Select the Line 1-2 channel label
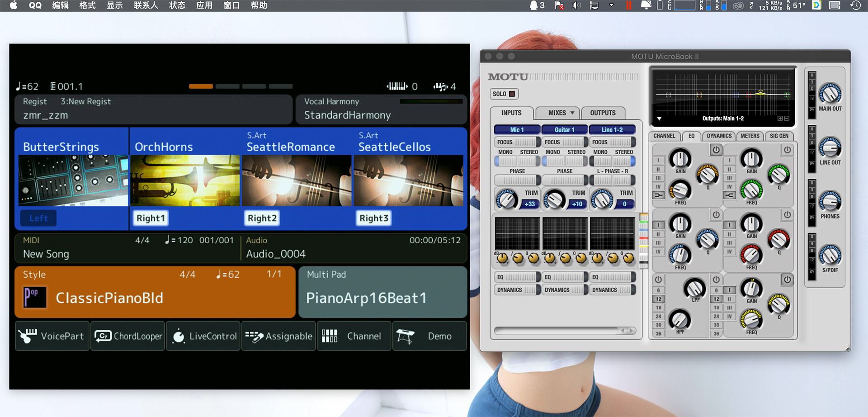868x417 pixels. (612, 130)
